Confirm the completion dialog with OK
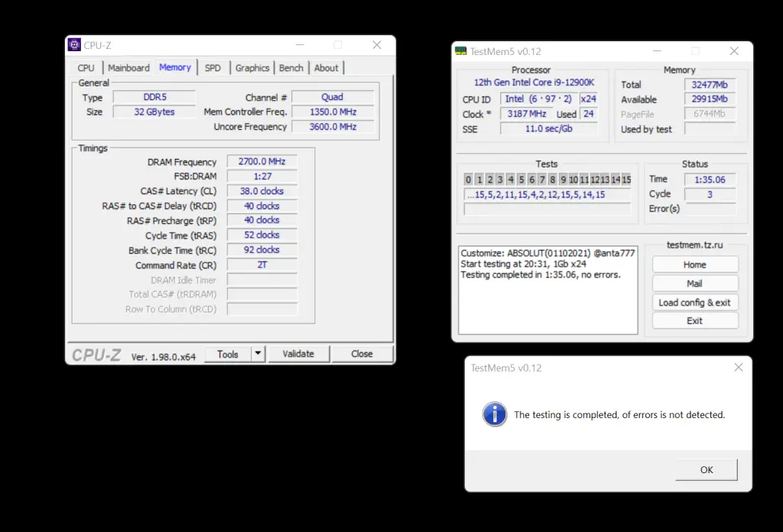Screen dimensions: 783x532 tap(707, 469)
